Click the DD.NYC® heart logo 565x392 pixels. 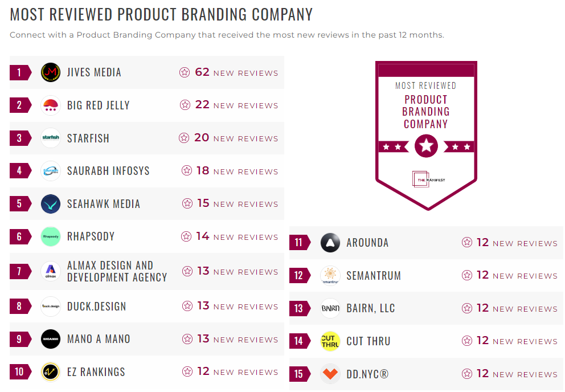[330, 374]
